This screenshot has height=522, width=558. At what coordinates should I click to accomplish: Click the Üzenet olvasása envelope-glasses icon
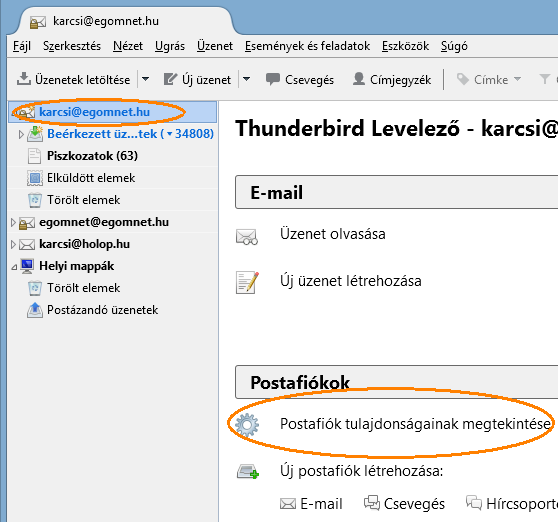(x=247, y=237)
